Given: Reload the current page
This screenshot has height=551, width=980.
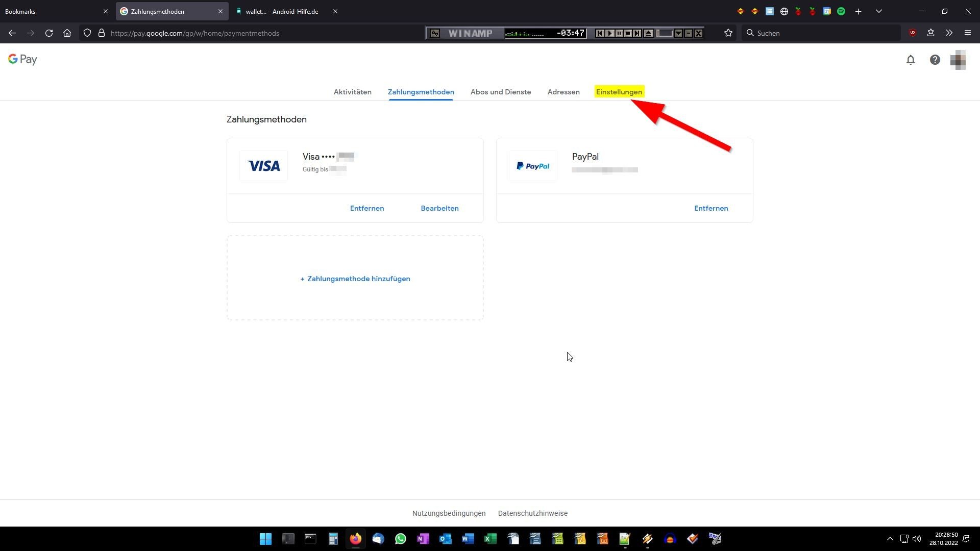Looking at the screenshot, I should (x=49, y=33).
